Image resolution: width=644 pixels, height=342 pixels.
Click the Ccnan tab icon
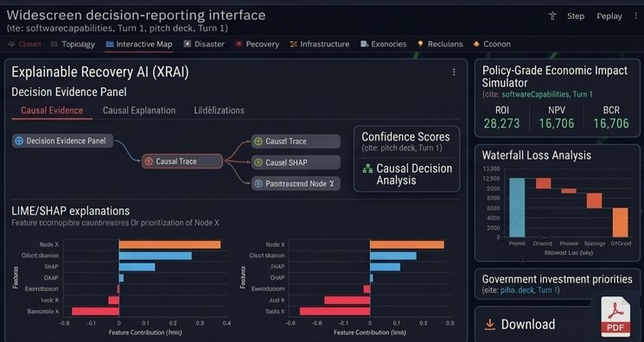point(11,44)
